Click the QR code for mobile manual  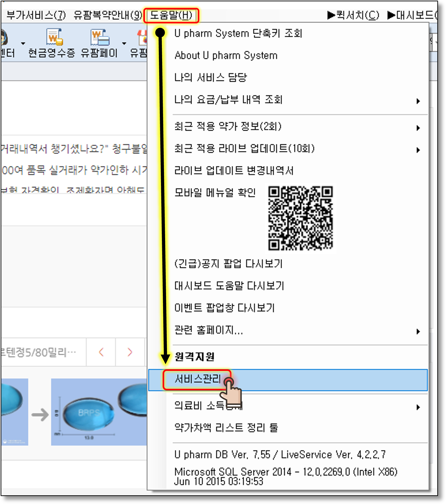[x=300, y=218]
